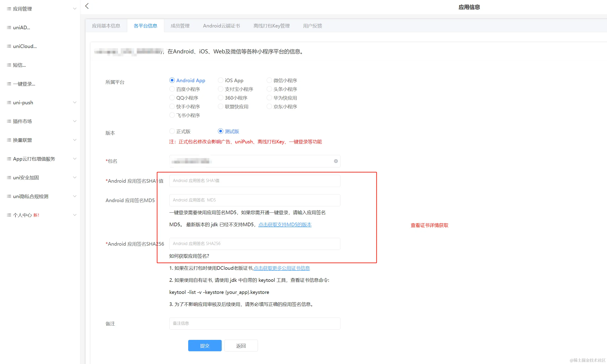Switch to the 成员管理 tab
607x364 pixels.
point(180,26)
